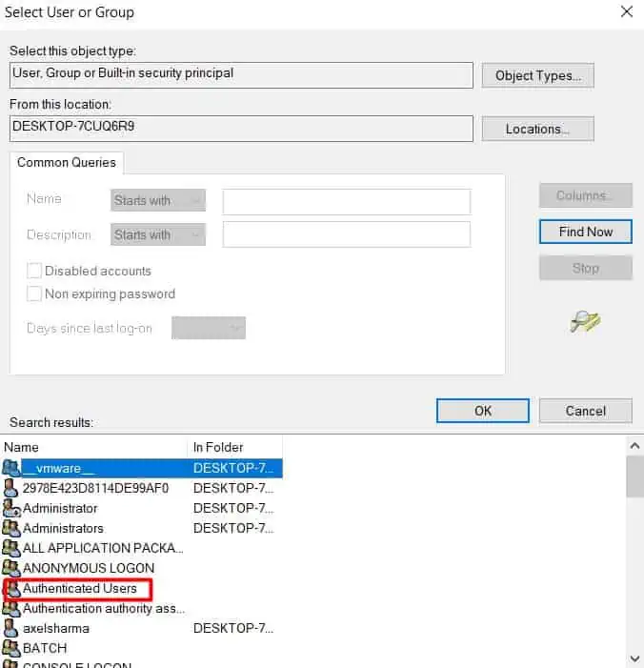
Task: Select the BATCH entry
Action: [45, 648]
